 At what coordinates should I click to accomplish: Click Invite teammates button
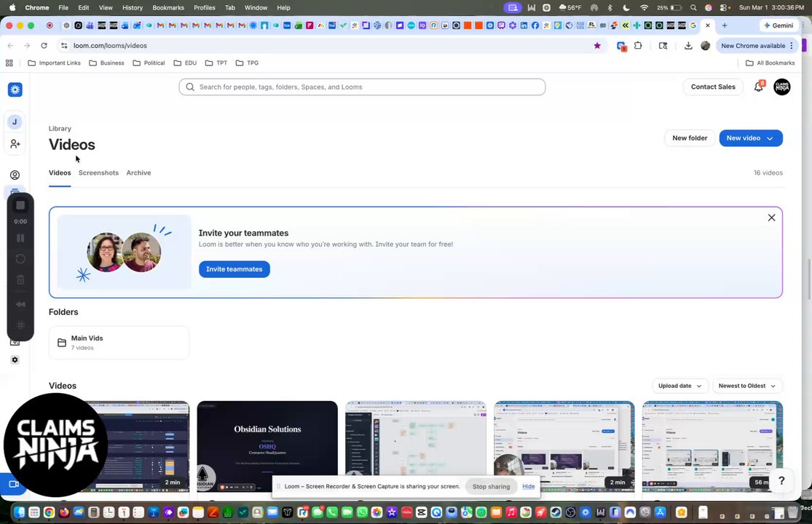234,269
